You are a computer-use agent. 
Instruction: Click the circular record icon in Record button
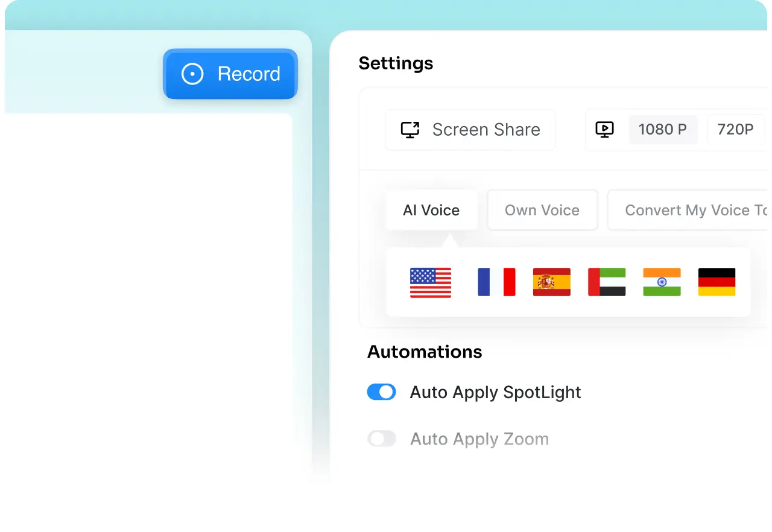[x=192, y=74]
